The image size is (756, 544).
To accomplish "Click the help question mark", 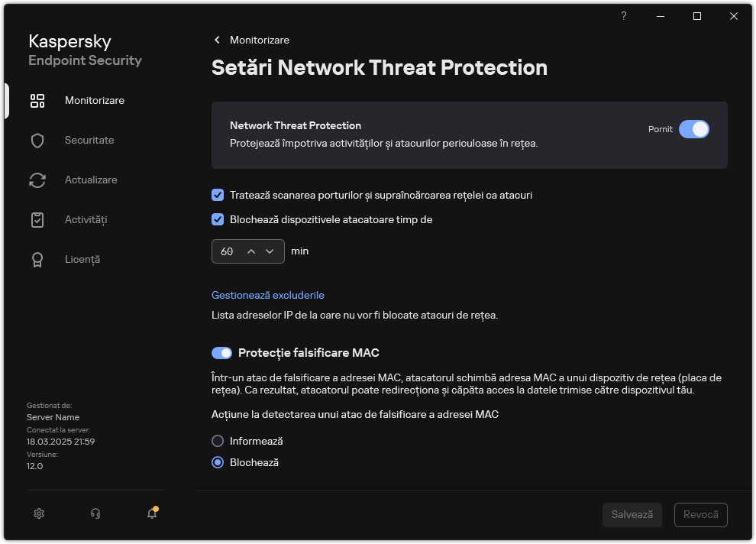I will point(623,16).
